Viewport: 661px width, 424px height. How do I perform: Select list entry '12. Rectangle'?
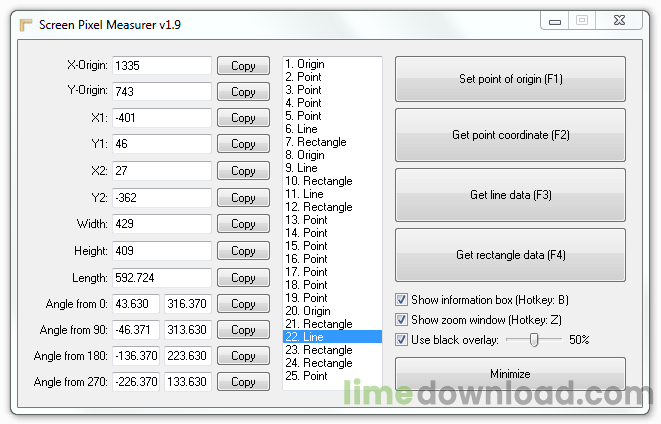pyautogui.click(x=332, y=207)
